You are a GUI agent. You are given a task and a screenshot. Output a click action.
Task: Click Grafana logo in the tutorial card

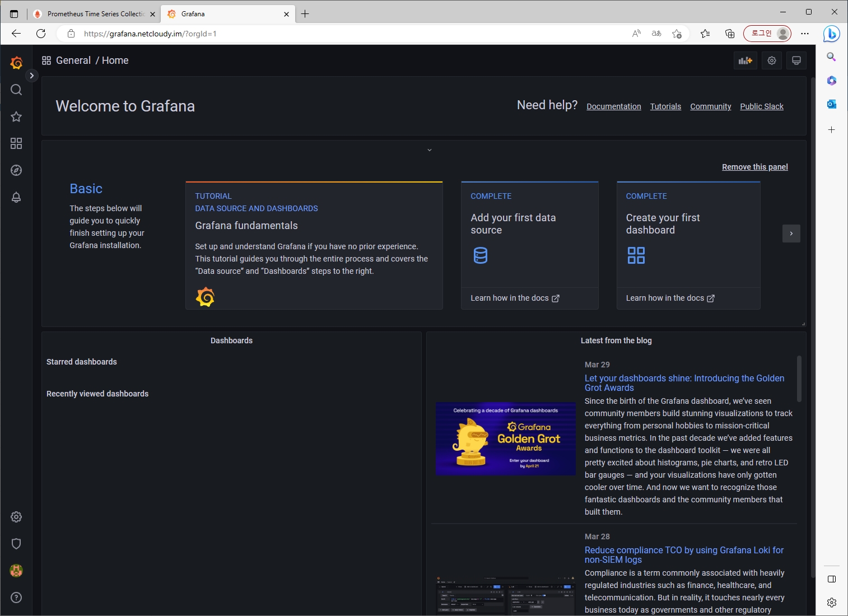click(x=205, y=297)
